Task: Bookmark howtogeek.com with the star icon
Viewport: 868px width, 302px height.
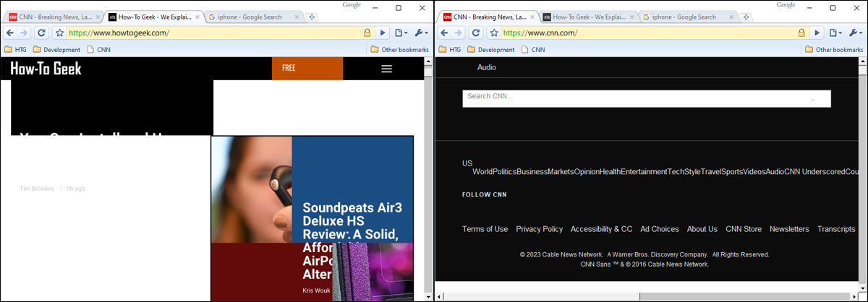Action: point(60,33)
